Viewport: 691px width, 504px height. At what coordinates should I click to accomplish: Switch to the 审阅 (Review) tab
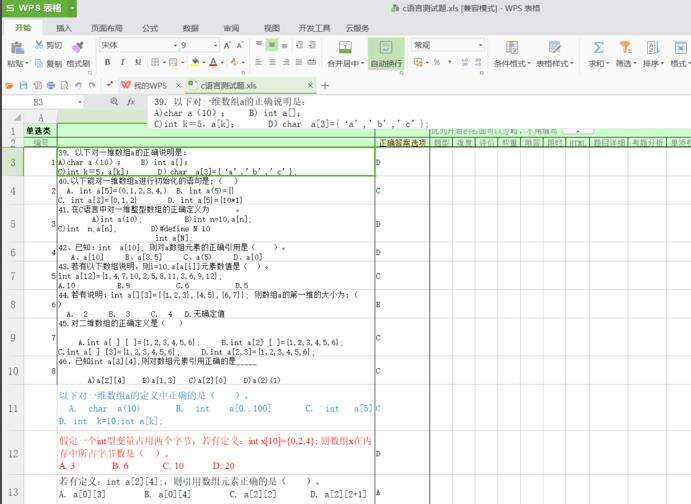pos(231,28)
